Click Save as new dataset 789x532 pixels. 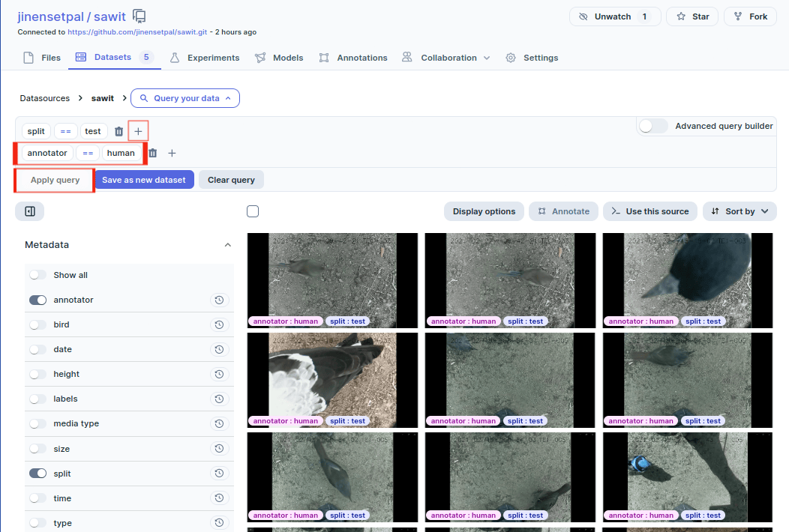click(x=144, y=180)
